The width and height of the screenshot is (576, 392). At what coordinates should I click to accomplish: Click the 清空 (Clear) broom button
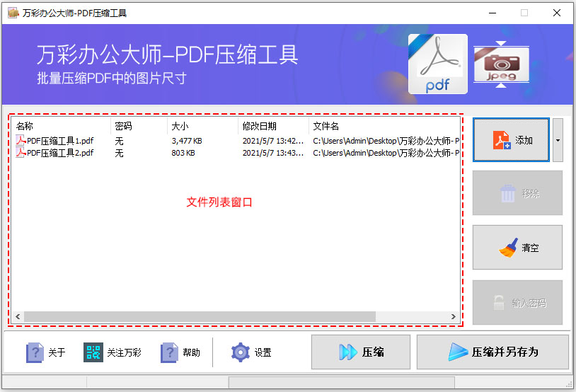[517, 247]
